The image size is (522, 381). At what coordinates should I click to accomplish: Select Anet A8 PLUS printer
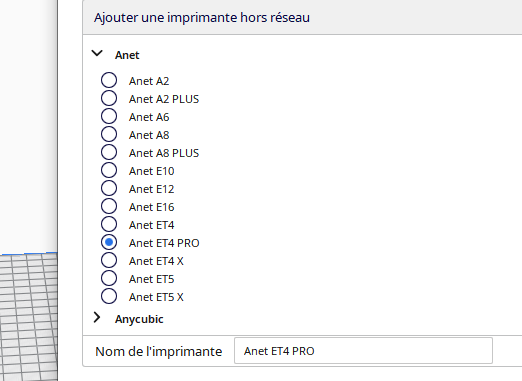(x=109, y=152)
